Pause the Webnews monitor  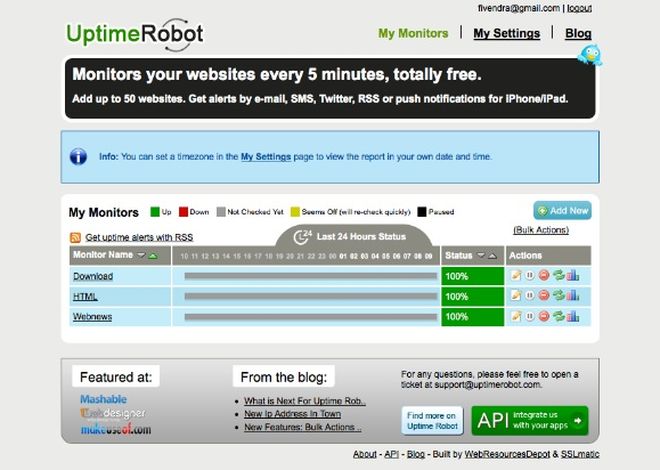click(x=530, y=316)
